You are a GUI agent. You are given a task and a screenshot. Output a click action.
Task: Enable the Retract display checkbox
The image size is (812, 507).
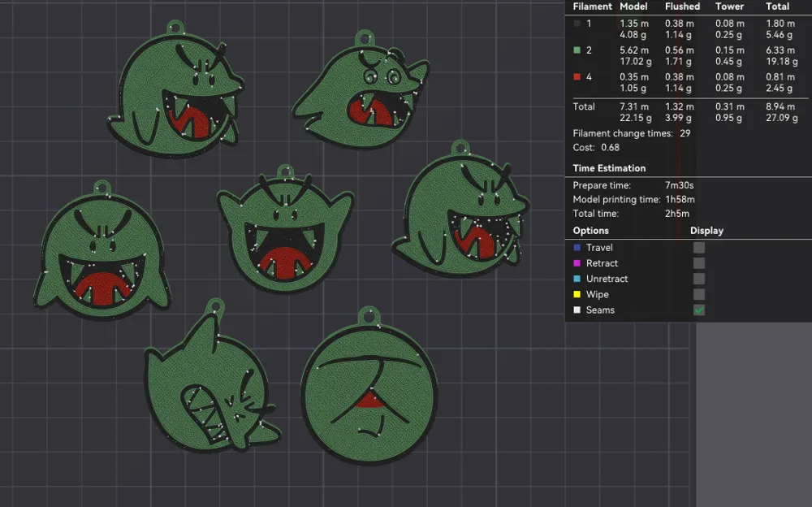tap(698, 263)
